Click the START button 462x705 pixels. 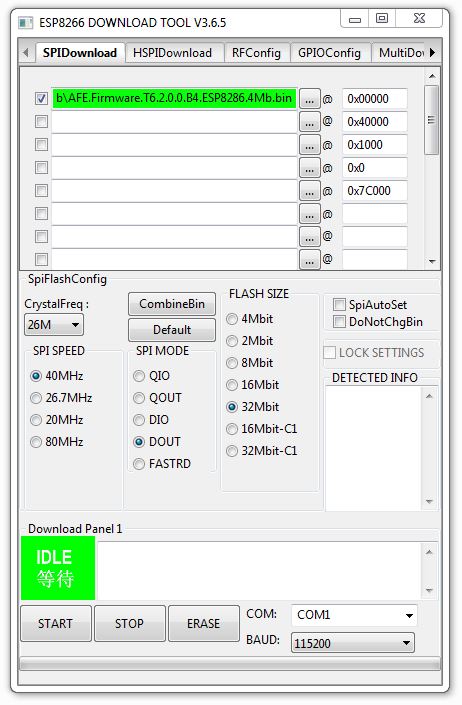point(56,623)
